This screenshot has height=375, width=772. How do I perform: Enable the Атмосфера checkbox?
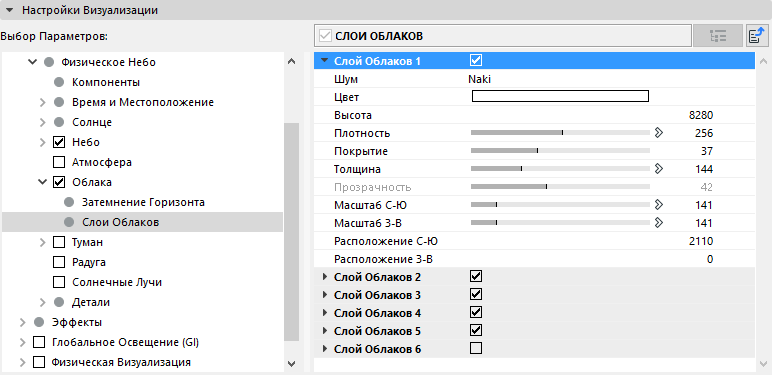point(59,162)
